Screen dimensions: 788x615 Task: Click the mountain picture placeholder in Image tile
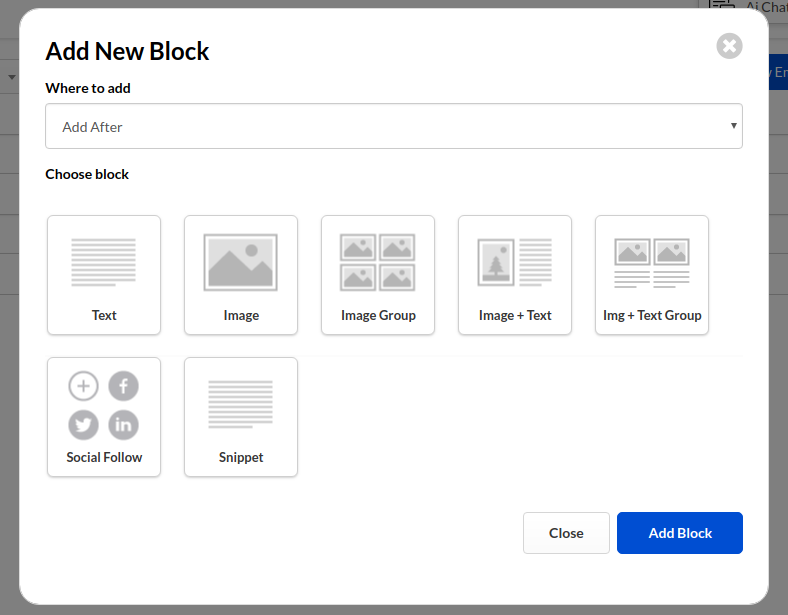[241, 262]
